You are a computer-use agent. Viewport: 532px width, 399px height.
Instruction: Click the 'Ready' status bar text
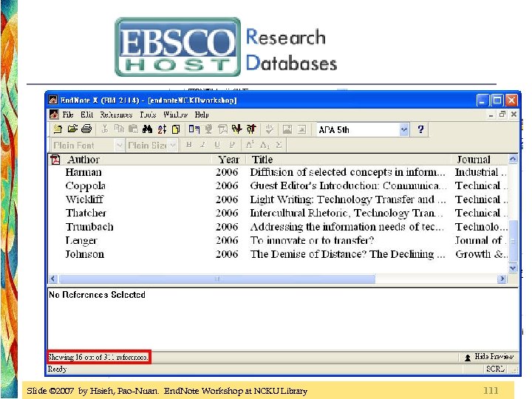pos(57,369)
